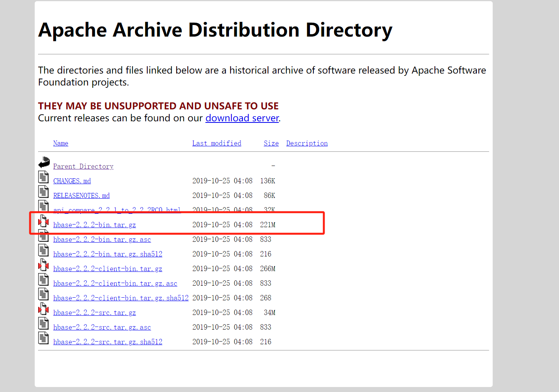Viewport: 559px width, 392px height.
Task: Download hbase-2.2.2-src.tar.gz source archive
Action: [x=94, y=313]
